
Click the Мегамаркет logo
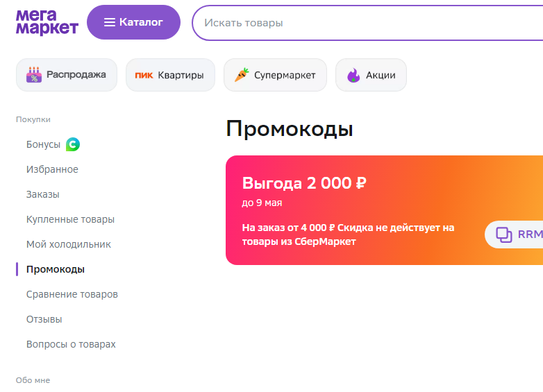coord(47,22)
